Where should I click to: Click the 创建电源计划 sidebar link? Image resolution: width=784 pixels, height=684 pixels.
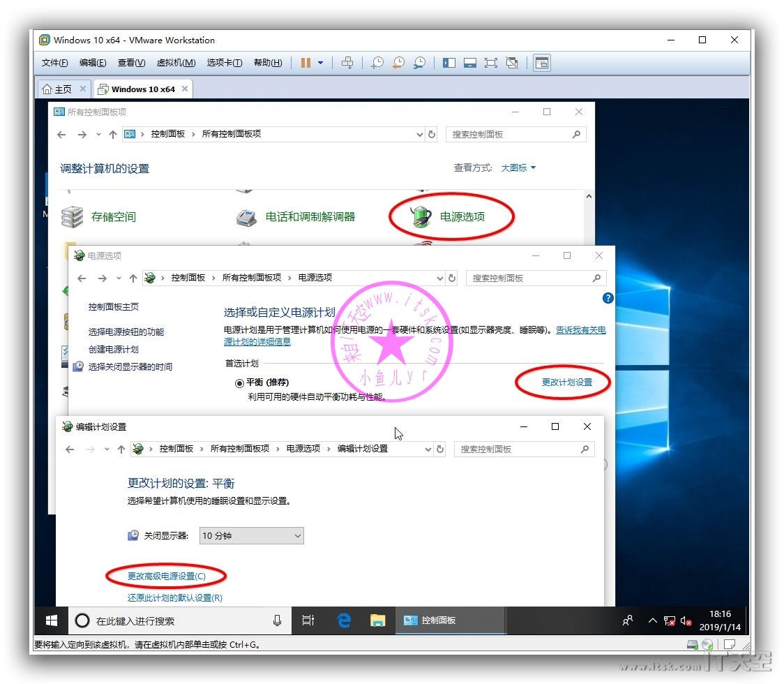point(114,349)
